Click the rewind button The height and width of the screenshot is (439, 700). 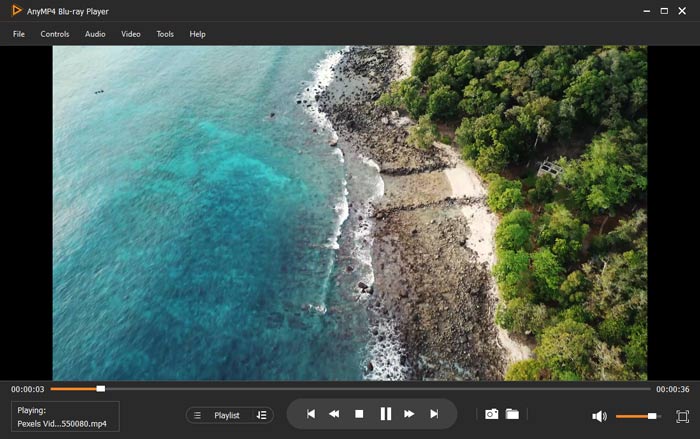(x=334, y=414)
